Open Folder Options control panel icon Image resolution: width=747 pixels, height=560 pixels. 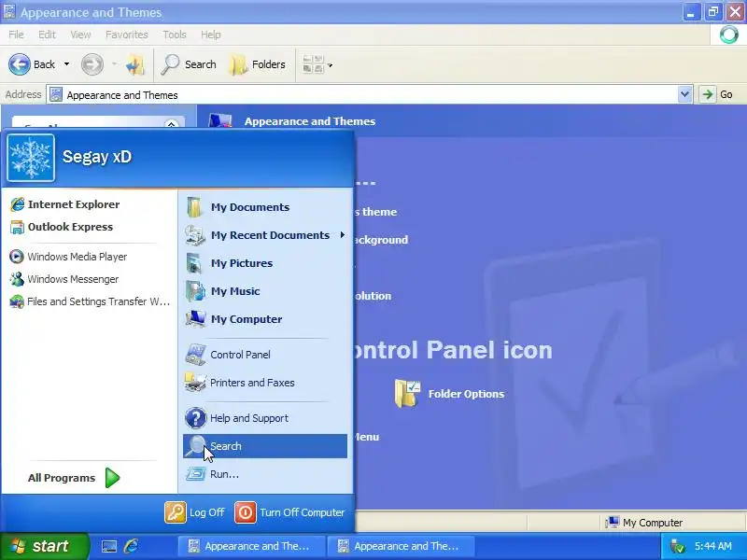pos(407,393)
